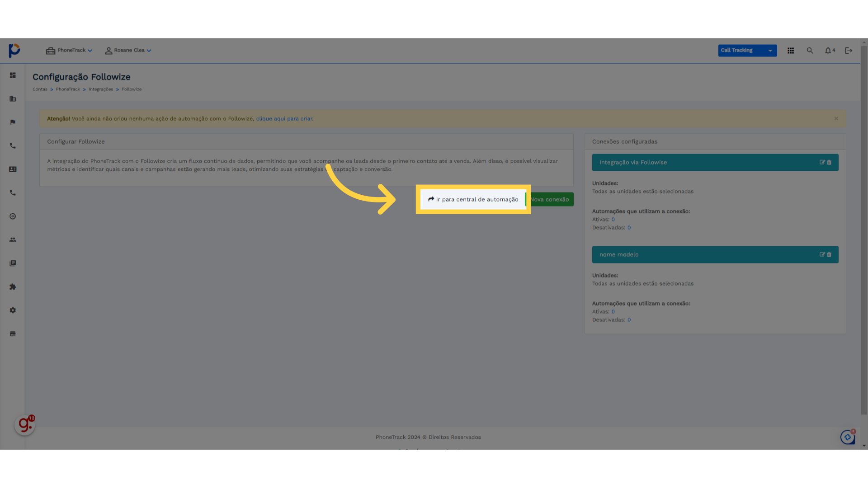868x488 pixels.
Task: Select the Integração via Followise header bar
Action: (715, 163)
